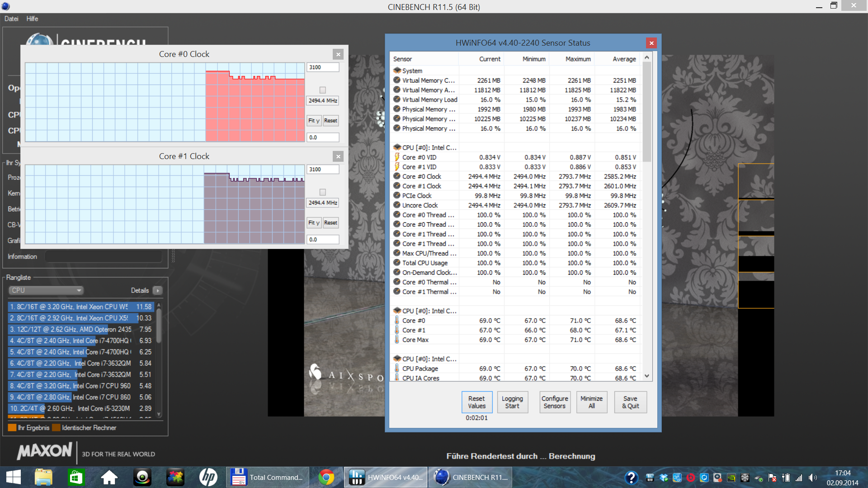The height and width of the screenshot is (488, 868).
Task: Click the HP icon in the taskbar
Action: [208, 477]
